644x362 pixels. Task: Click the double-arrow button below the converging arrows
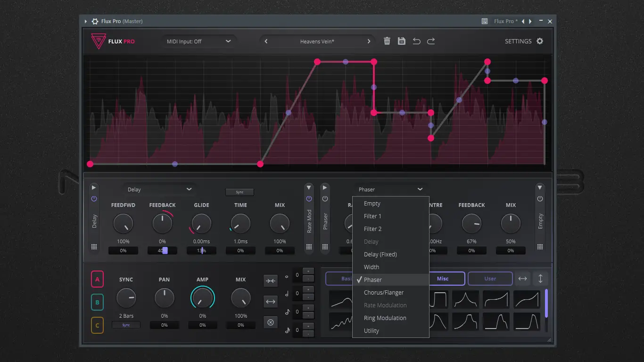tap(271, 301)
